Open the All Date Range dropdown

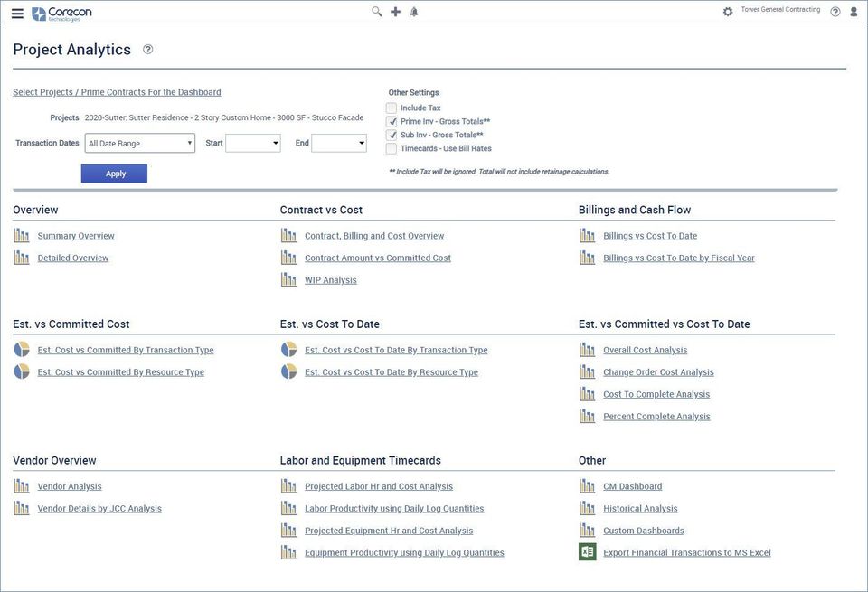[x=140, y=144]
